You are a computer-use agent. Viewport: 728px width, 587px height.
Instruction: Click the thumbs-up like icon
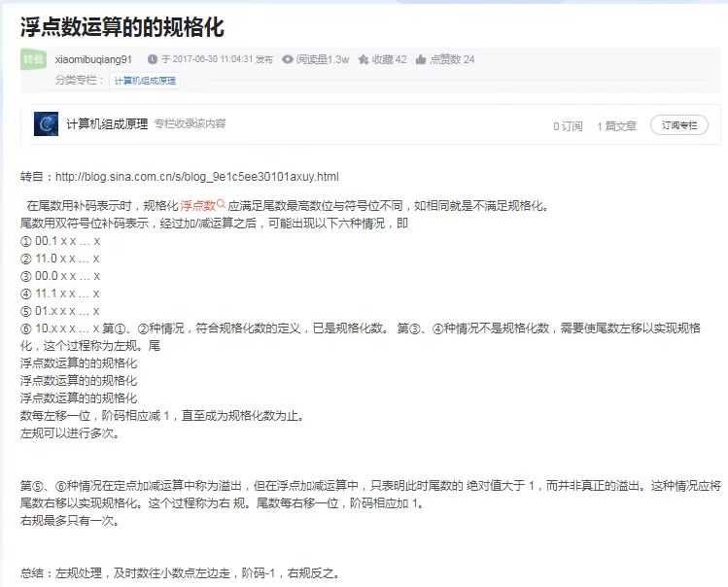[x=420, y=59]
